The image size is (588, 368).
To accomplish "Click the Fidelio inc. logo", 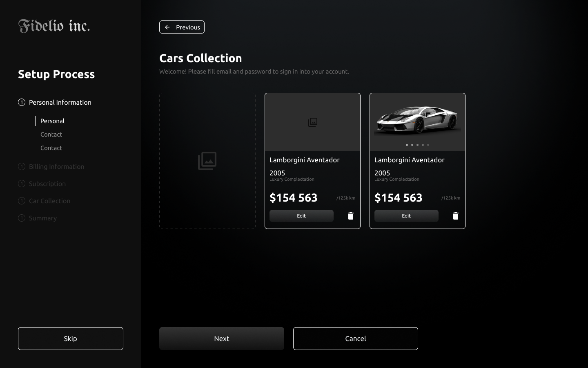I will pyautogui.click(x=54, y=26).
